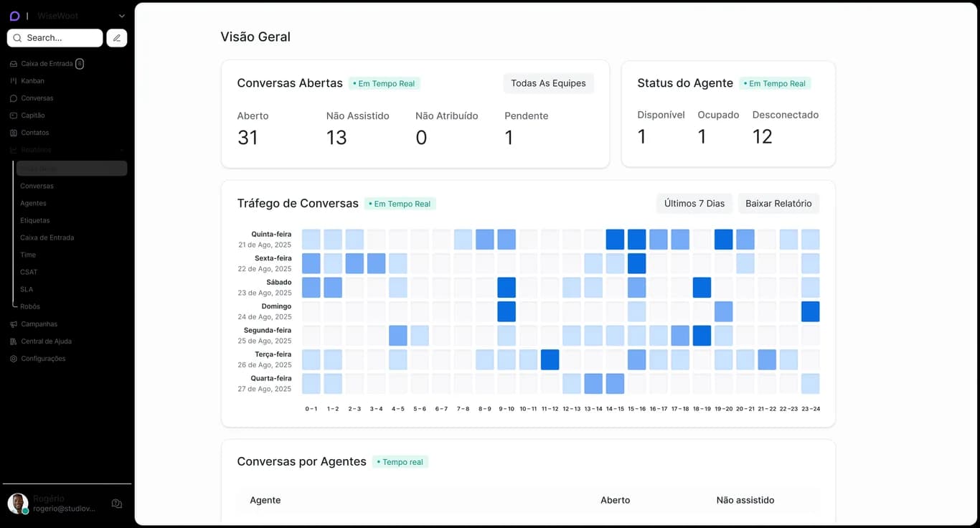Click the compose pencil icon beside search
This screenshot has width=980, height=528.
point(117,38)
